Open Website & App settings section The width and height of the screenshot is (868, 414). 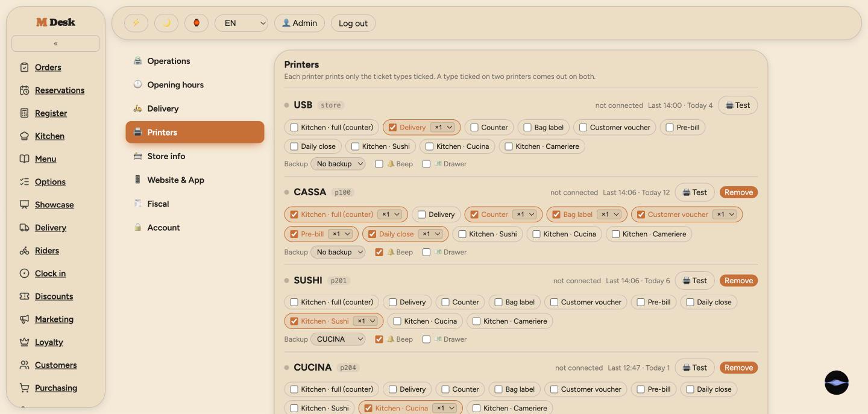tap(195, 180)
